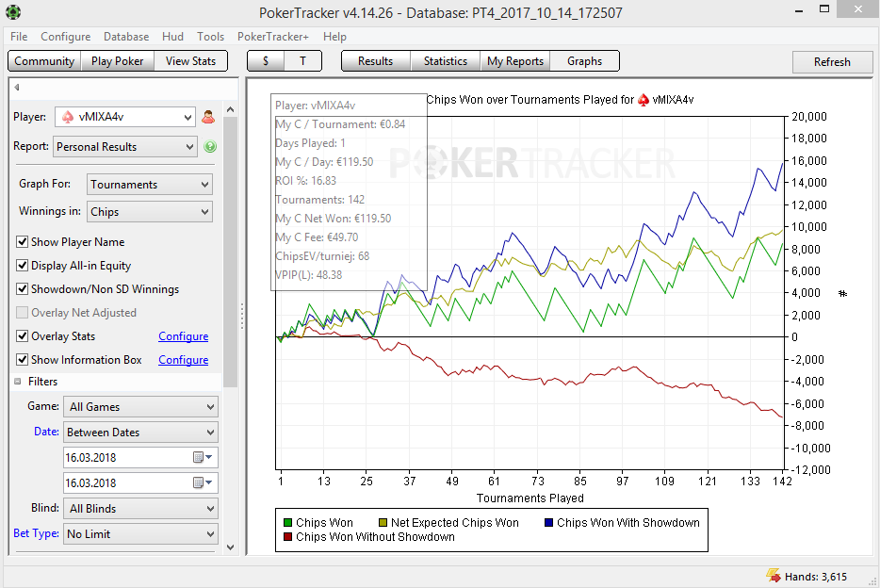Collapse the sidebar with the left arrow
The width and height of the screenshot is (880, 588).
tap(17, 87)
